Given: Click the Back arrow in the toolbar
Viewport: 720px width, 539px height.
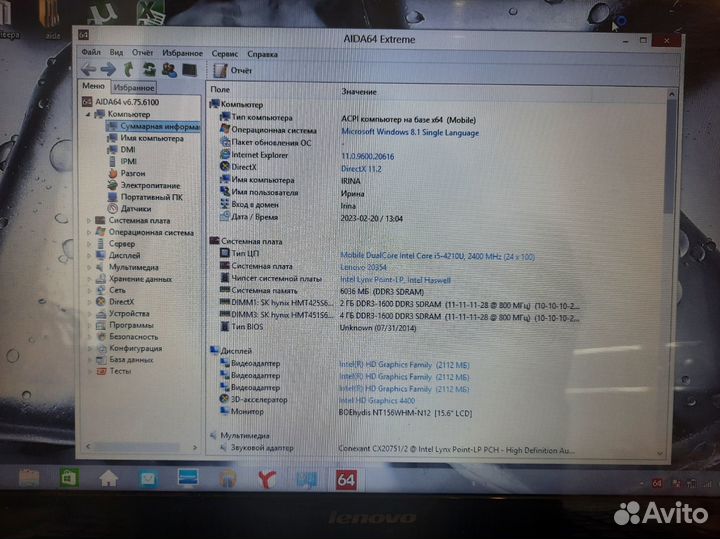Looking at the screenshot, I should point(89,70).
